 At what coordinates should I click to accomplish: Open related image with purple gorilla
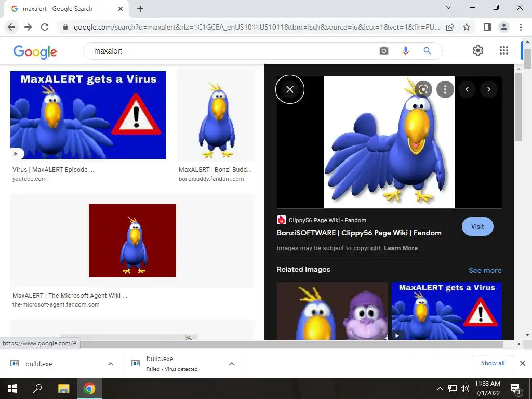[x=332, y=311]
